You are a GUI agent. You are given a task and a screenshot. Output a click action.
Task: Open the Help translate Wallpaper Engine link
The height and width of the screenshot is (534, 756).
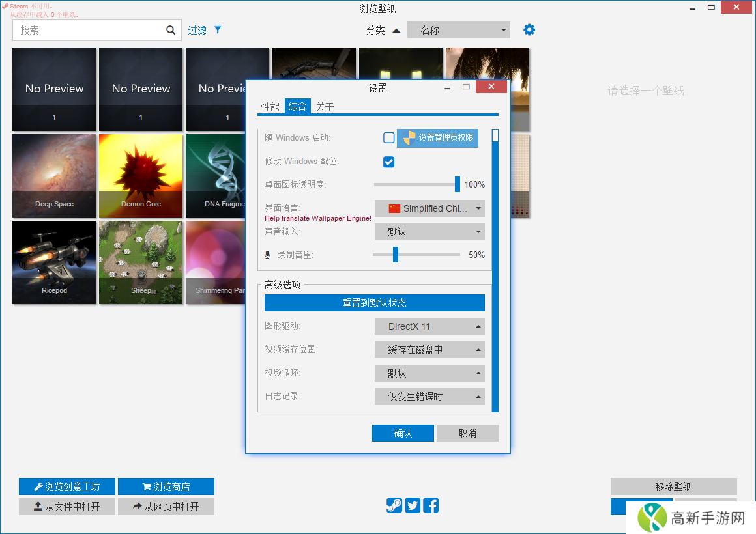pos(317,218)
